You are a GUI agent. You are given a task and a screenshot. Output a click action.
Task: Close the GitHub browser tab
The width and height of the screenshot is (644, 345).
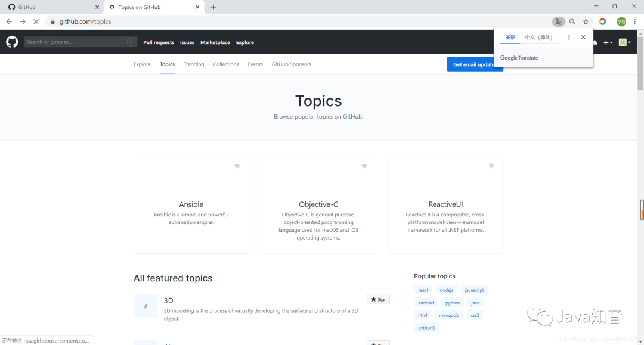97,7
